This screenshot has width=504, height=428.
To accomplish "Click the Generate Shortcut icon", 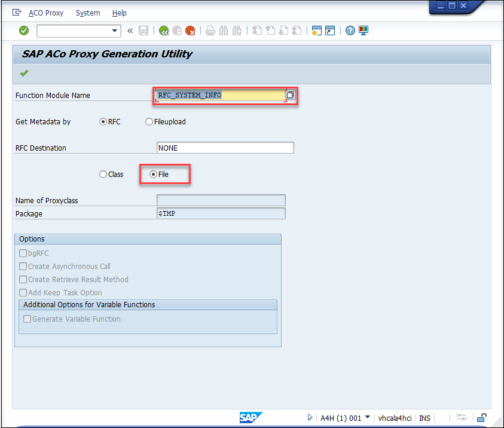I will coord(330,30).
